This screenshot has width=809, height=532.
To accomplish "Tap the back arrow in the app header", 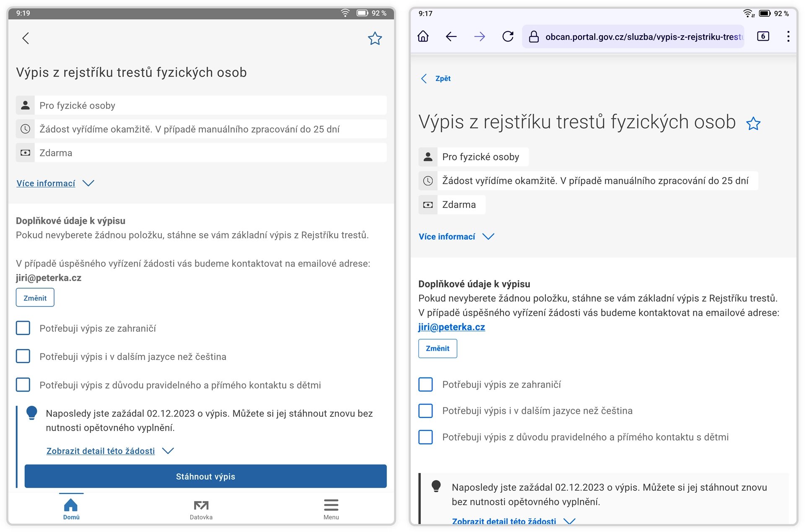I will click(26, 39).
